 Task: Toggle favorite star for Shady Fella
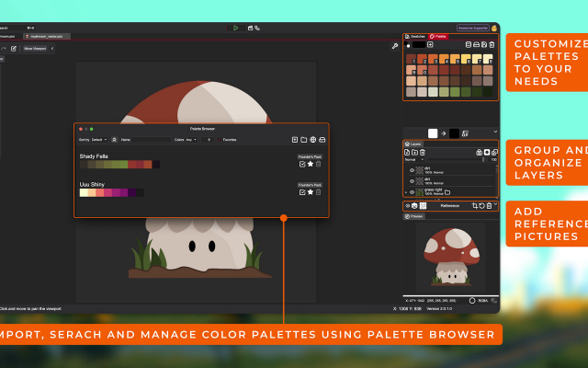[311, 164]
